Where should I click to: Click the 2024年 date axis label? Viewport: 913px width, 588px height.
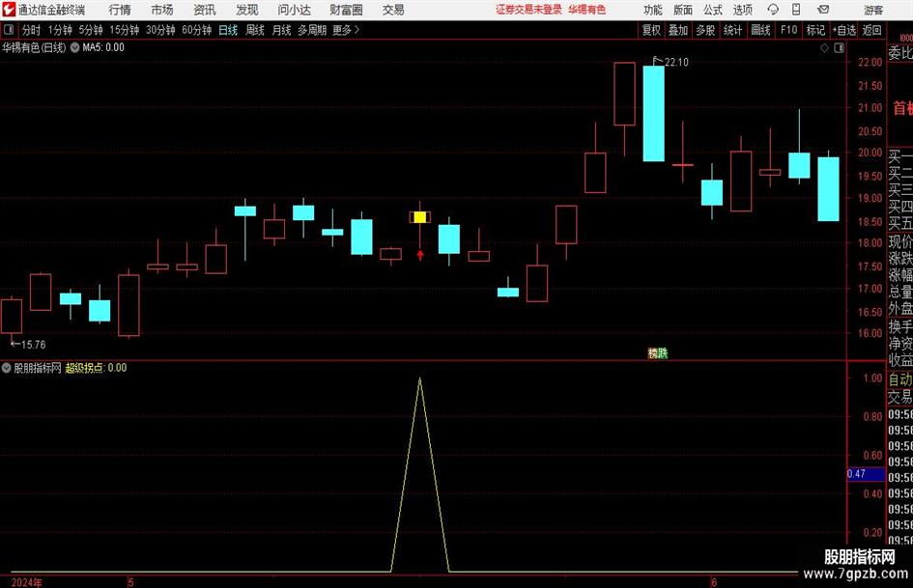[x=26, y=582]
